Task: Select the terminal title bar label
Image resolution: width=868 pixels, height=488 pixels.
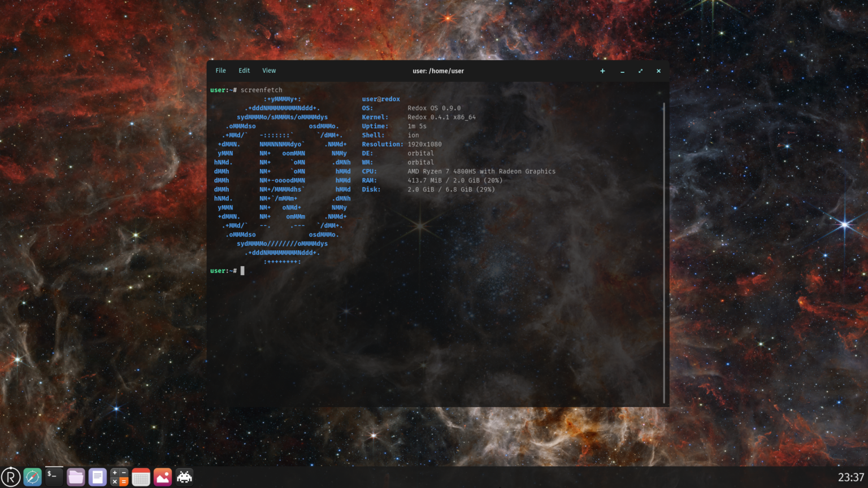Action: pos(437,71)
